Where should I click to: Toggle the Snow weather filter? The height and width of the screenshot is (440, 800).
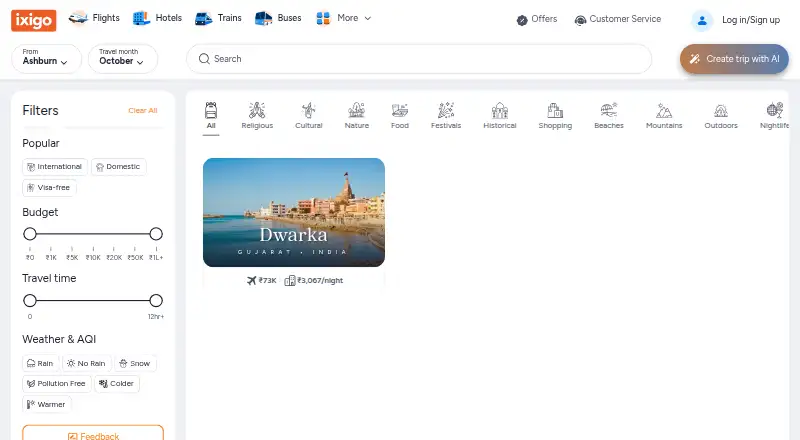point(135,363)
